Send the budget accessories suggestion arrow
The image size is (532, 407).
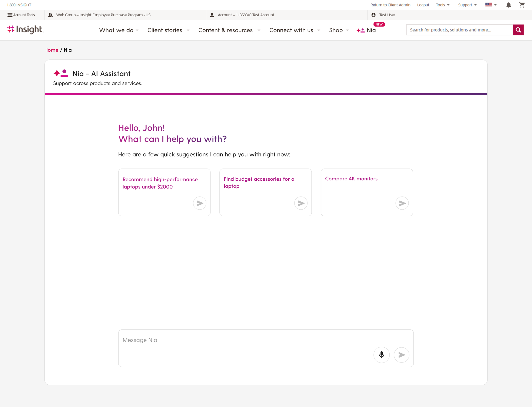(301, 203)
